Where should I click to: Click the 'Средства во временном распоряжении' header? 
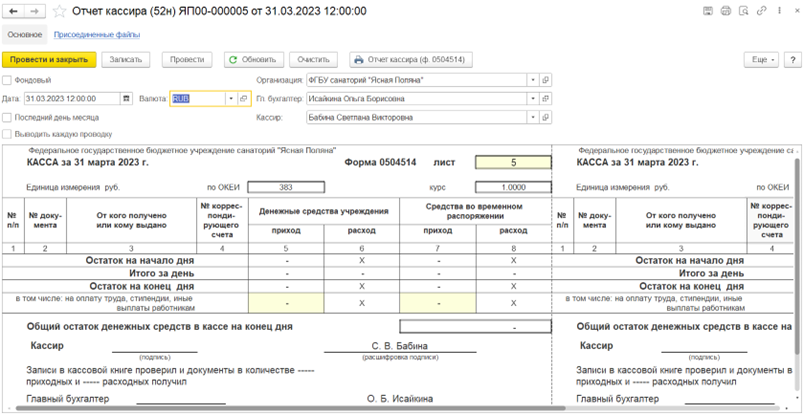[476, 211]
